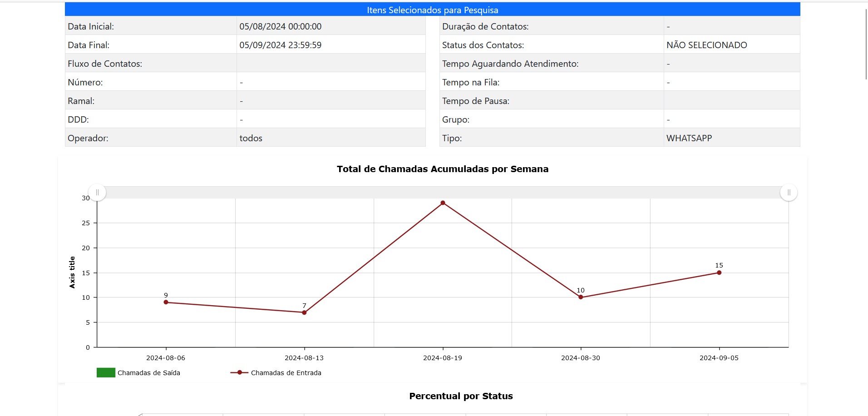Click the left range slider handle above the chart
This screenshot has height=416, width=868.
click(97, 192)
